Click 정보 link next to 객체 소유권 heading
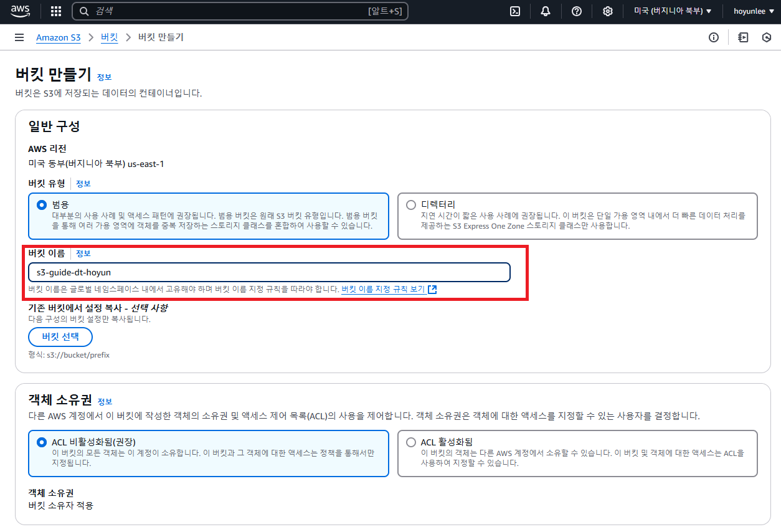This screenshot has width=781, height=532. [105, 402]
